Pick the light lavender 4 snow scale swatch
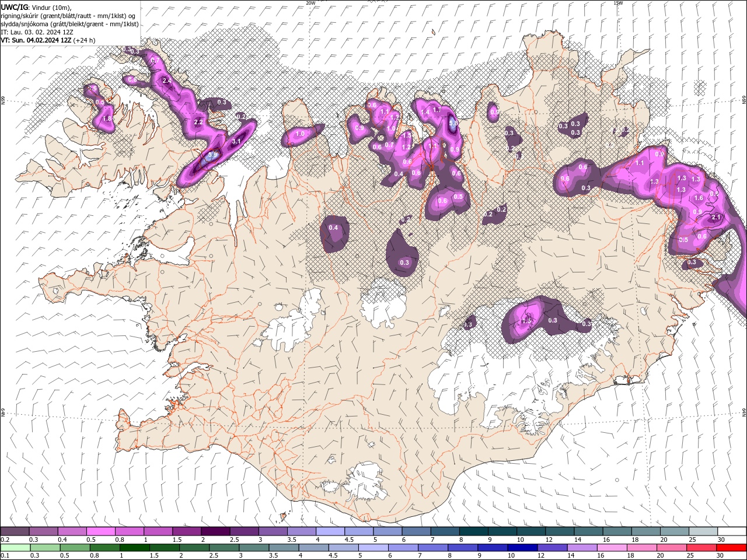 point(330,531)
